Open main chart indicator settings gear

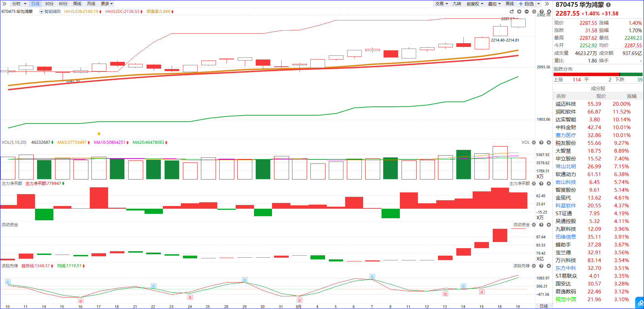coord(534,12)
